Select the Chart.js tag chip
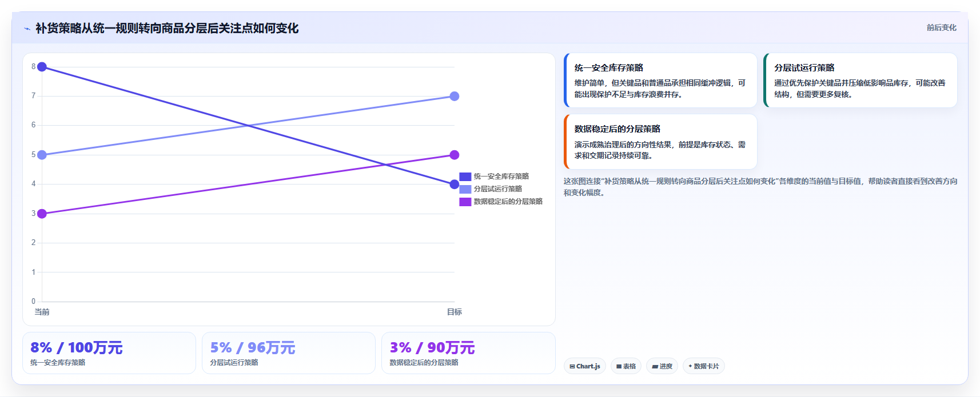This screenshot has width=980, height=397. pyautogui.click(x=585, y=366)
